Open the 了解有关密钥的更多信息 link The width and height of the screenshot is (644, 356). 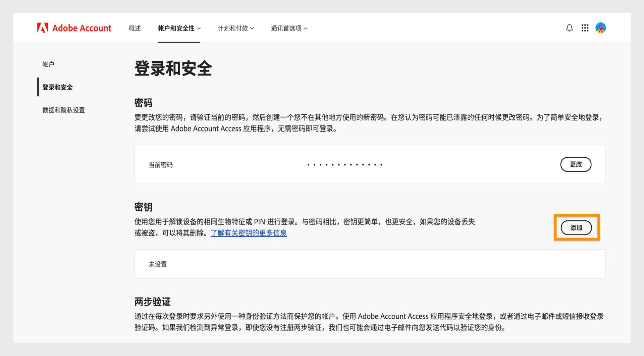pyautogui.click(x=249, y=233)
